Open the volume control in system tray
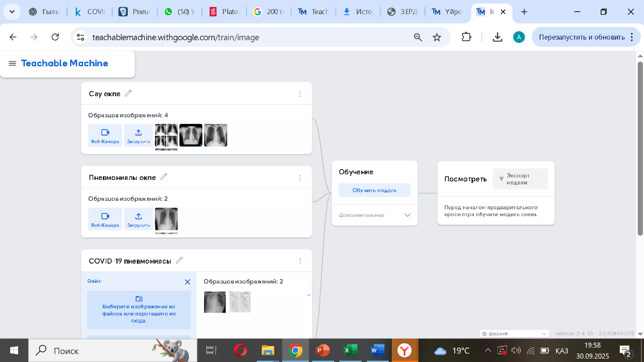Viewport: 644px width, 362px height. coord(516,351)
